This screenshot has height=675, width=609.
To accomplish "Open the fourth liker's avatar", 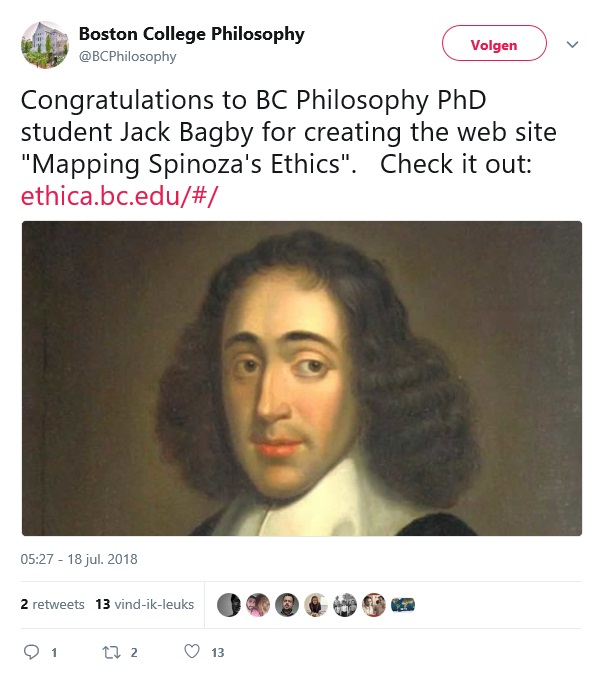I will pyautogui.click(x=315, y=604).
